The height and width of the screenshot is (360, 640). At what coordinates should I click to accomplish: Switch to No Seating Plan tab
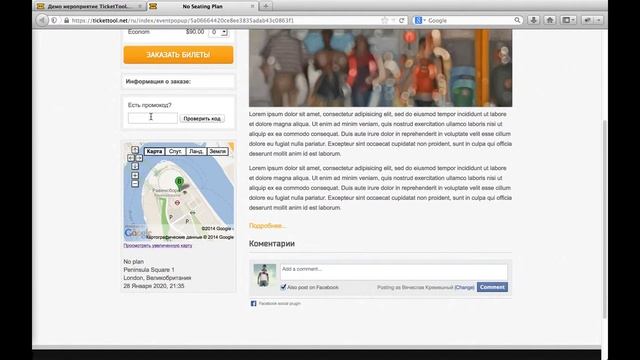[x=202, y=6]
